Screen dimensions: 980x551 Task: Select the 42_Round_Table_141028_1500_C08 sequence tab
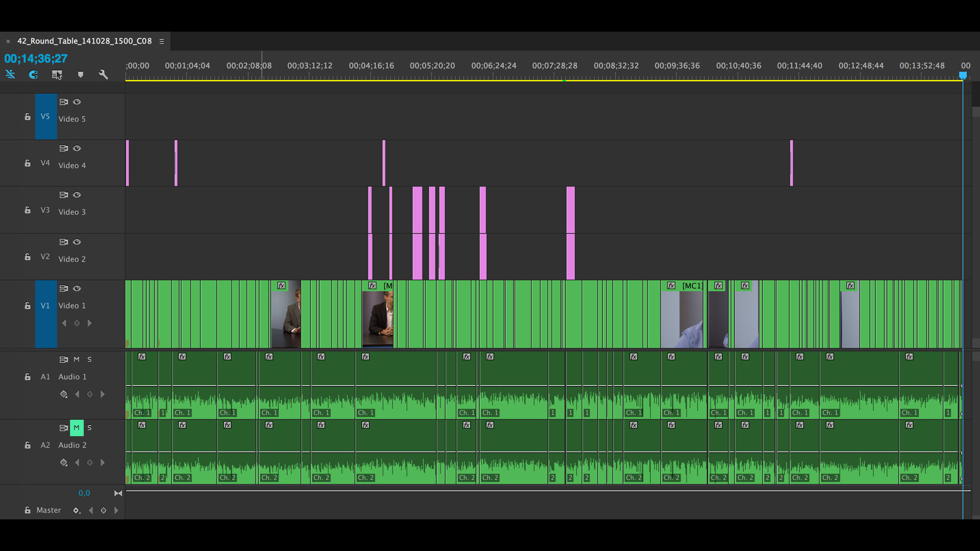84,41
